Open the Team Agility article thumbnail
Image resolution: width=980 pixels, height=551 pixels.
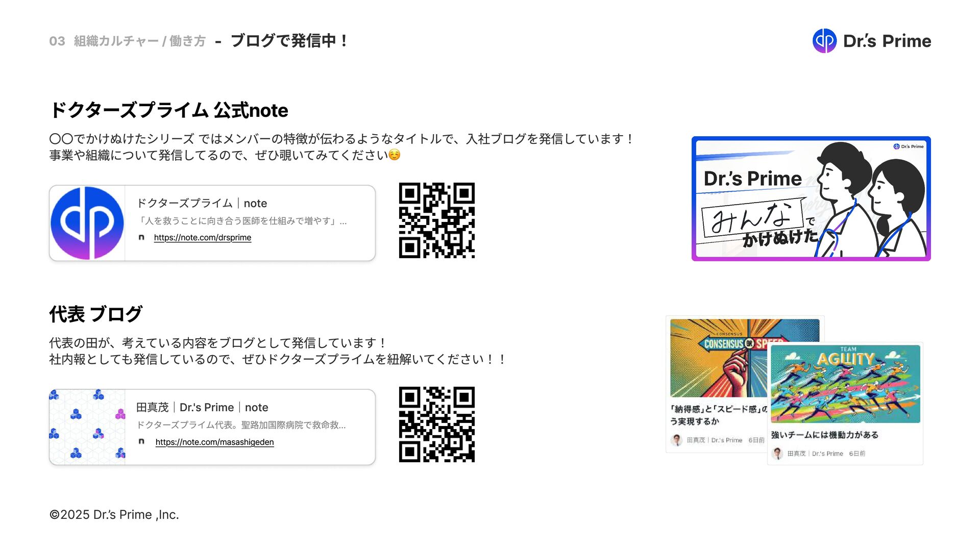tap(845, 384)
